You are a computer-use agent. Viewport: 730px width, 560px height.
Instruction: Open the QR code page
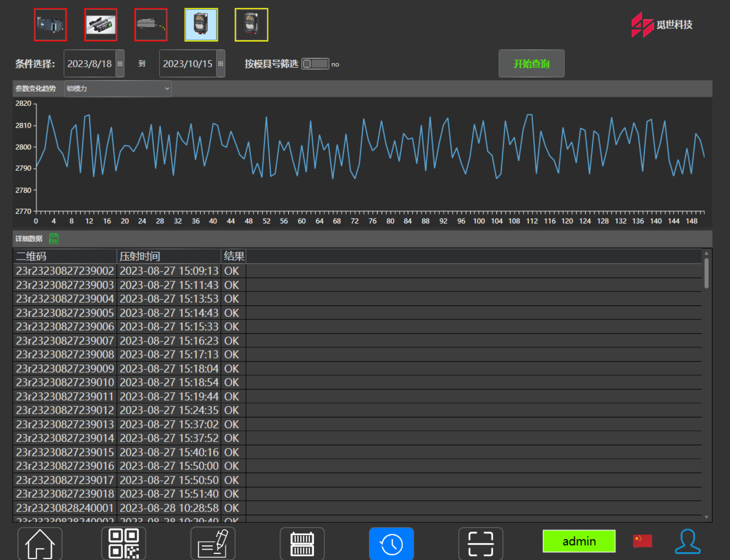124,544
